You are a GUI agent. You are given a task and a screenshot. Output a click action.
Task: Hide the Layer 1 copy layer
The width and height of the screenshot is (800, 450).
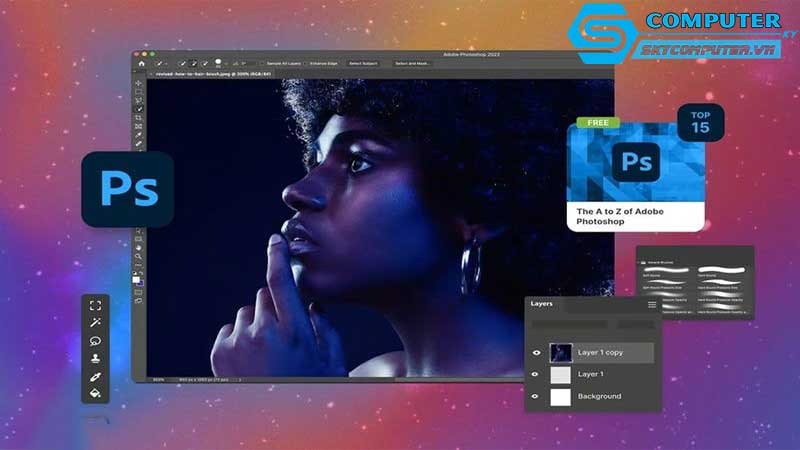(x=535, y=352)
